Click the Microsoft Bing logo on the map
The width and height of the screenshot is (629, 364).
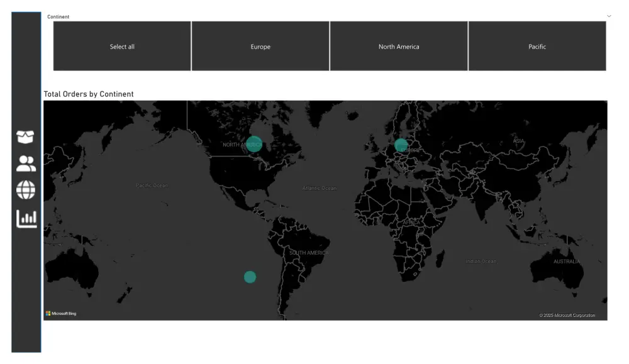(x=63, y=312)
